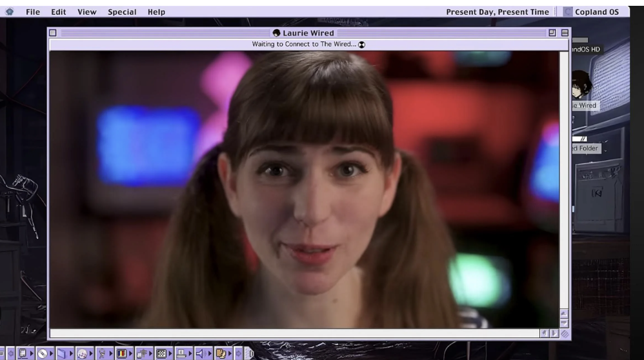Image resolution: width=644 pixels, height=360 pixels.
Task: Expand the folder module arrow
Action: 71,353
